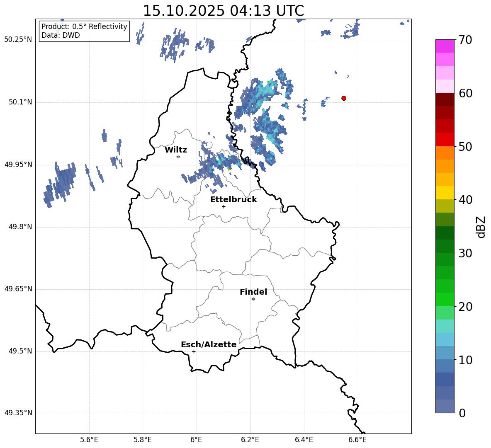
Task: Click the 5.8°E longitude tick label
Action: coord(143,440)
